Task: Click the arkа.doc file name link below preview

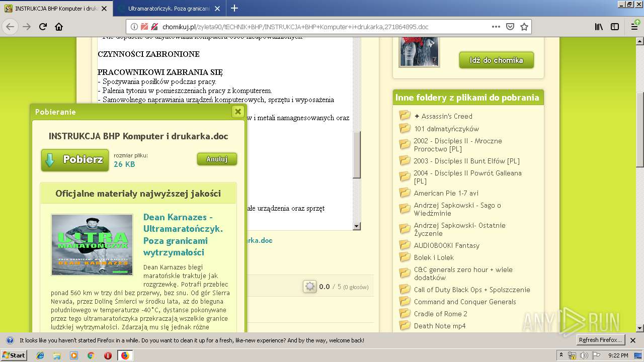Action: tap(259, 240)
